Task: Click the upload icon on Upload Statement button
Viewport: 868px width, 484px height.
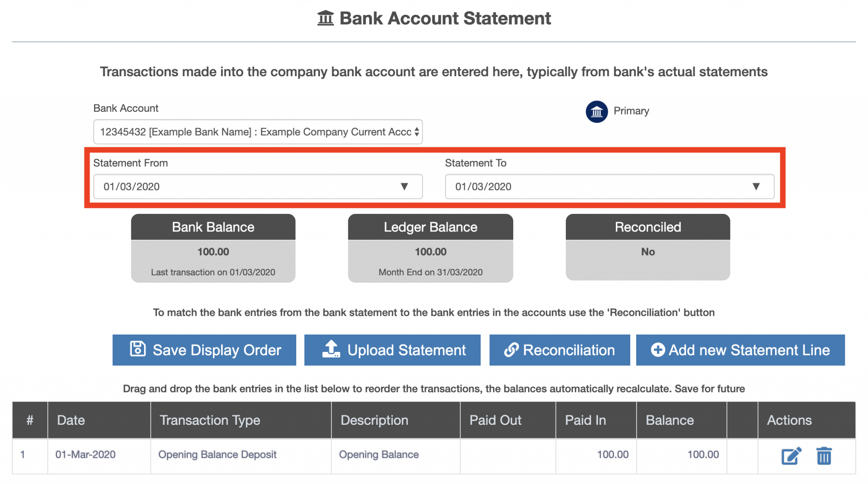Action: pyautogui.click(x=331, y=349)
